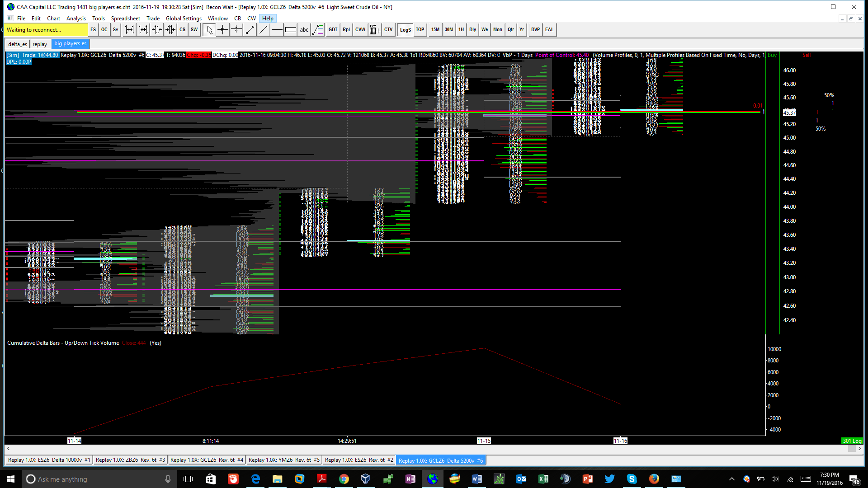This screenshot has height=488, width=868.
Task: Toggle the LogS log scale button
Action: [x=405, y=30]
